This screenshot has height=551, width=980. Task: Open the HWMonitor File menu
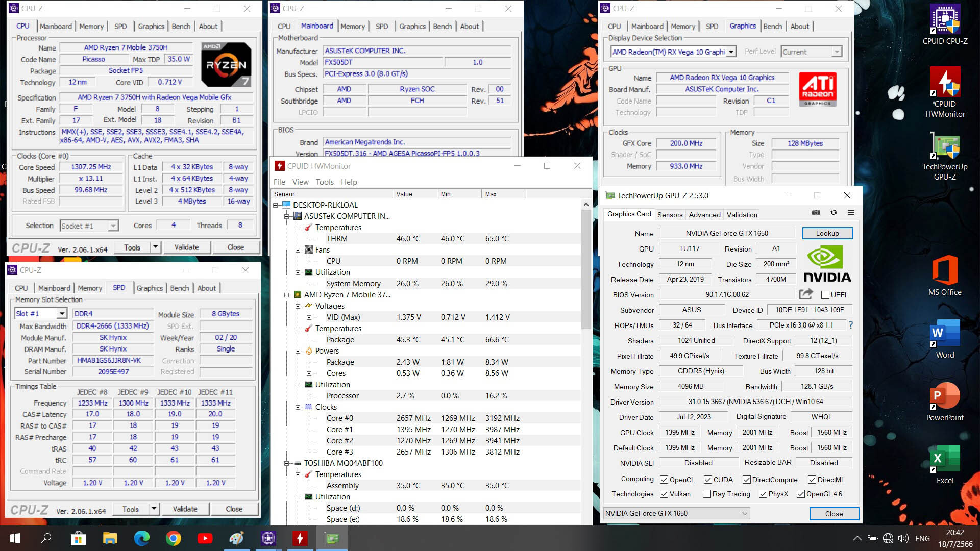279,182
